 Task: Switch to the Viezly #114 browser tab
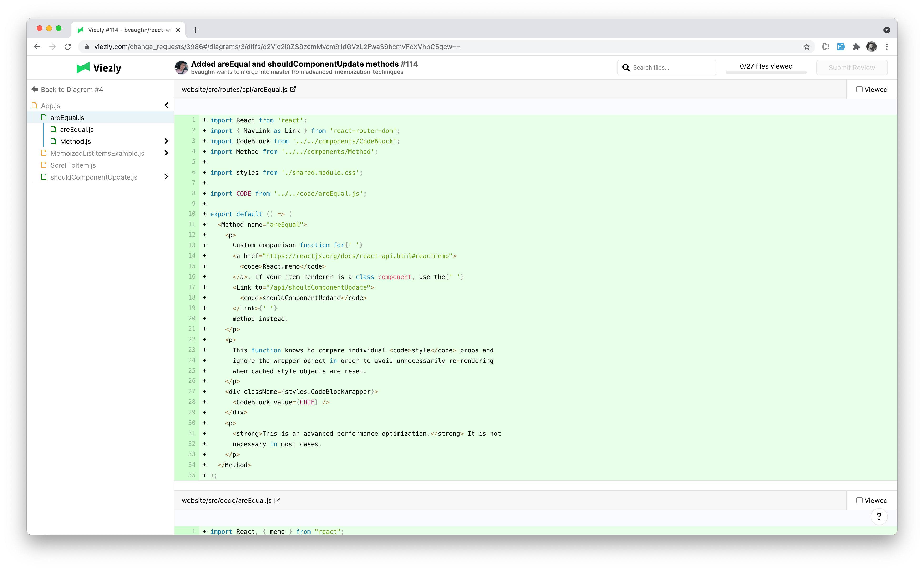(x=128, y=30)
